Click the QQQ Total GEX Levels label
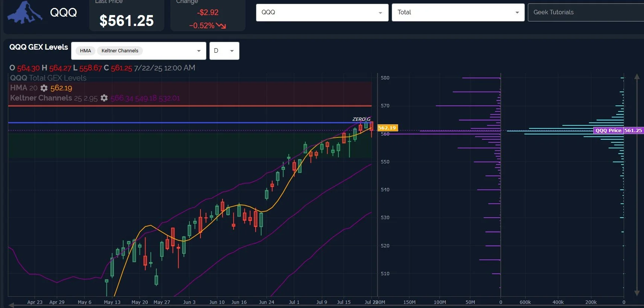Image resolution: width=644 pixels, height=308 pixels. 48,78
